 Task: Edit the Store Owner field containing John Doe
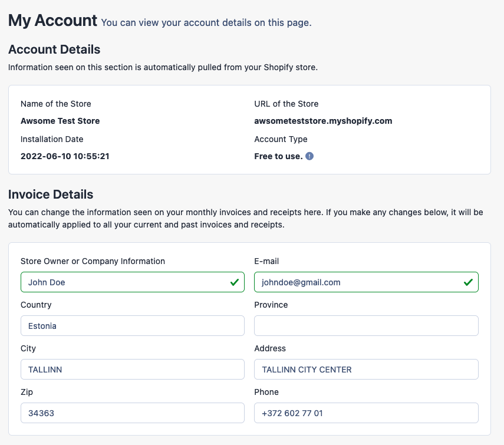pyautogui.click(x=133, y=282)
